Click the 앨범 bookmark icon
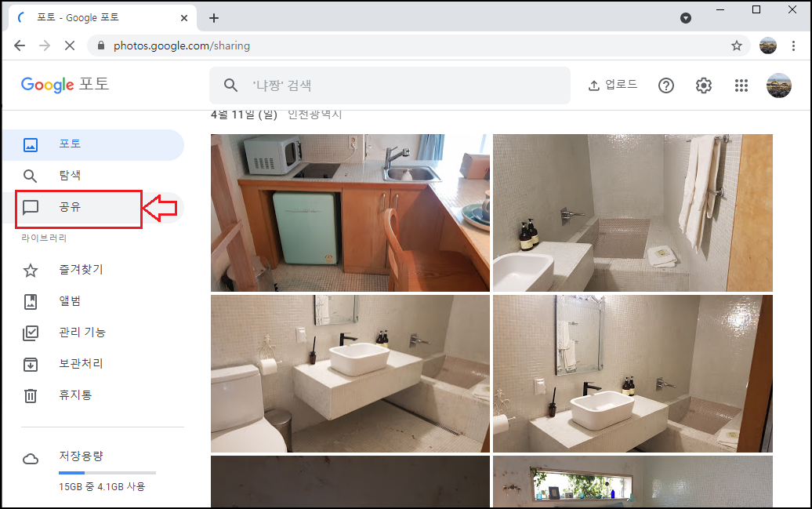The width and height of the screenshot is (812, 509). tap(31, 302)
